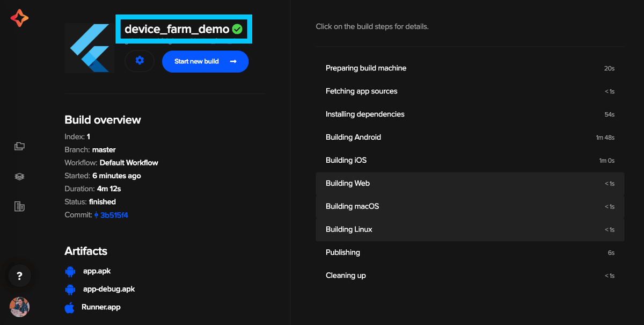644x325 pixels.
Task: Select the Cleaning up step
Action: [470, 275]
